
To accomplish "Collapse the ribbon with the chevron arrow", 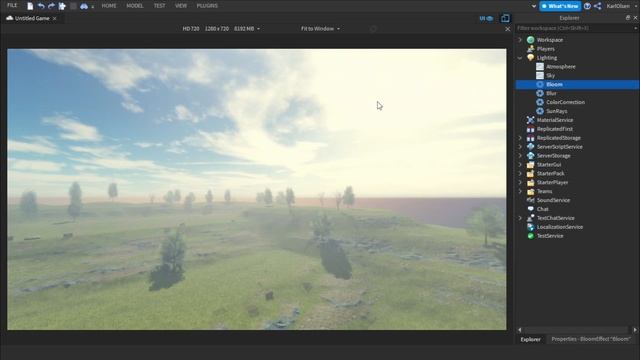I will (x=533, y=6).
